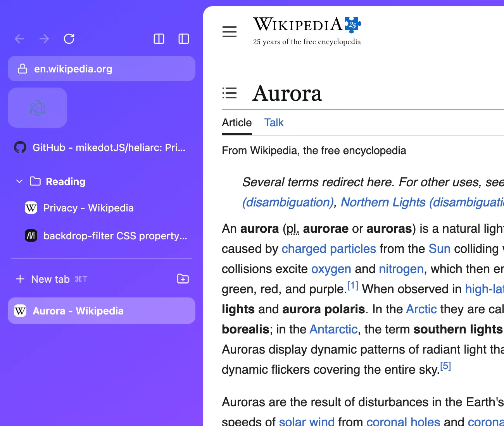The image size is (504, 426).
Task: Click the lock icon in address bar
Action: tap(22, 69)
